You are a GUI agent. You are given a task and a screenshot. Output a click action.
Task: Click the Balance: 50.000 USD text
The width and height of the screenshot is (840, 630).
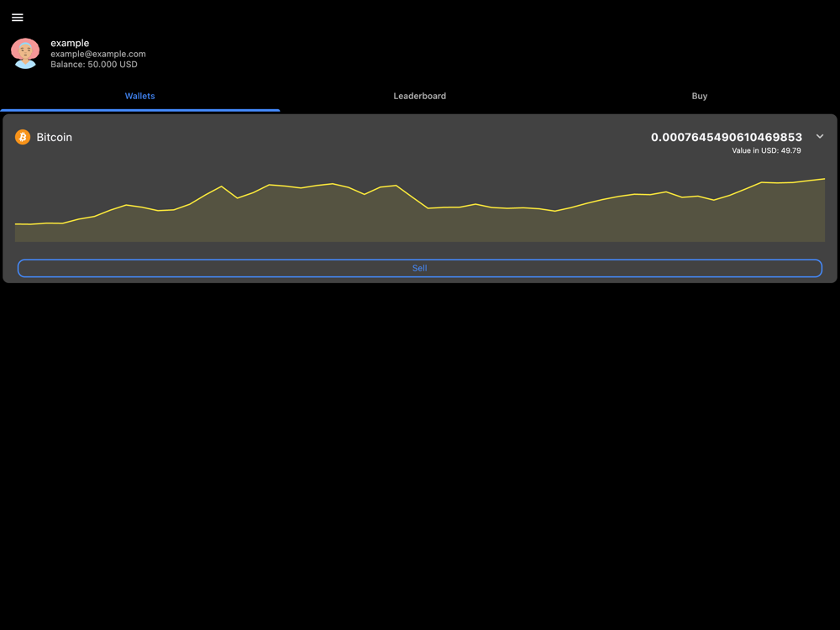[94, 65]
